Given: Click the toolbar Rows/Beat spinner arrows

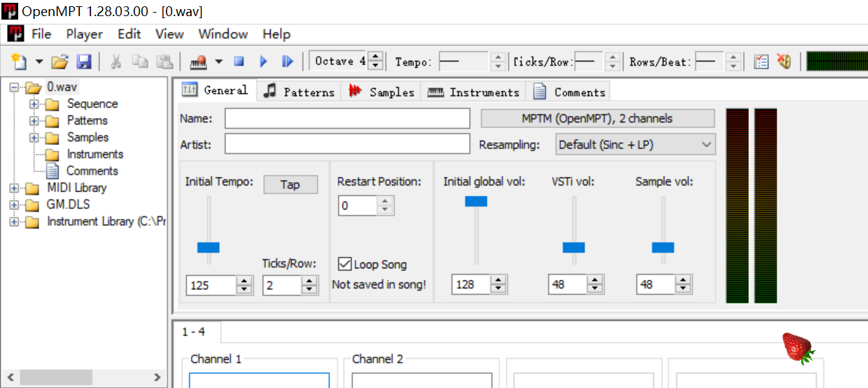Looking at the screenshot, I should (x=733, y=62).
